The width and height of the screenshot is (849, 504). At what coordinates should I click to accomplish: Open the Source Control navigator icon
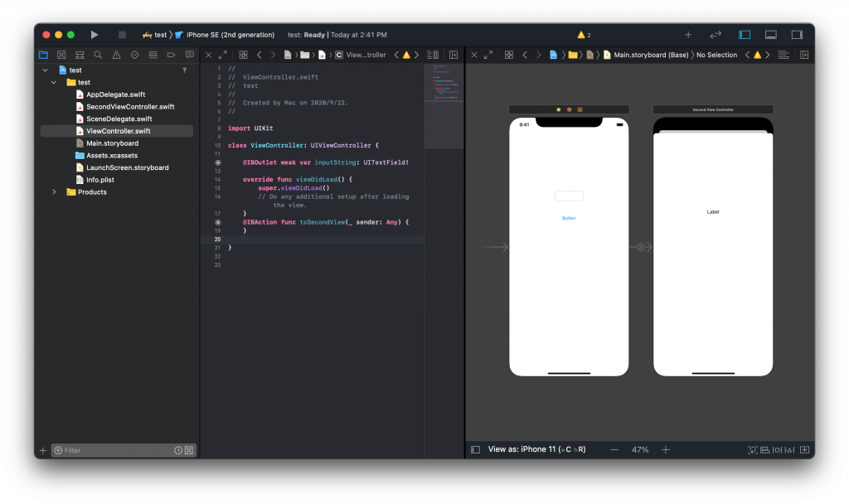[61, 55]
